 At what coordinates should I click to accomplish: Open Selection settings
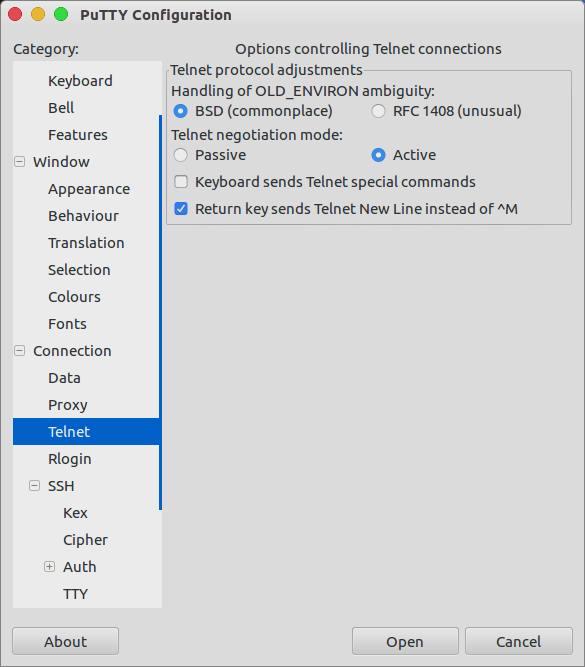click(79, 270)
